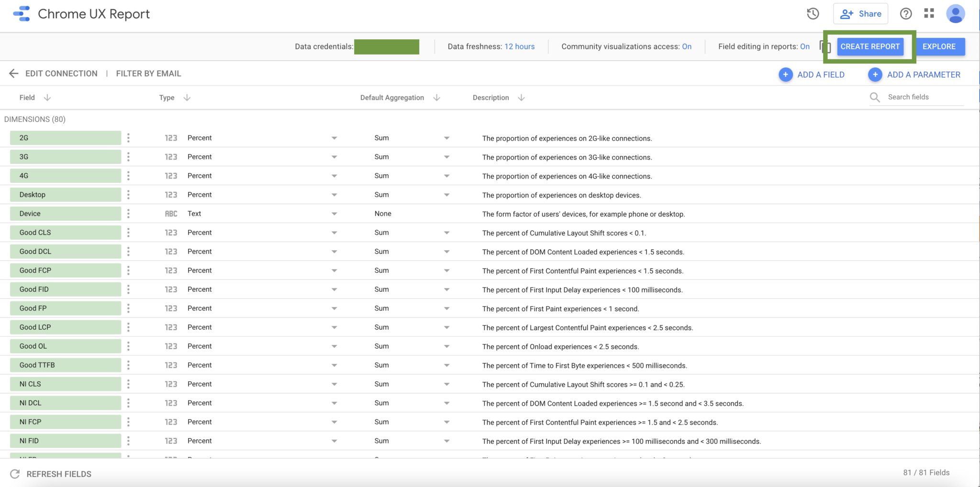Go back with the arrow icon
Viewport: 980px width, 487px height.
[14, 74]
